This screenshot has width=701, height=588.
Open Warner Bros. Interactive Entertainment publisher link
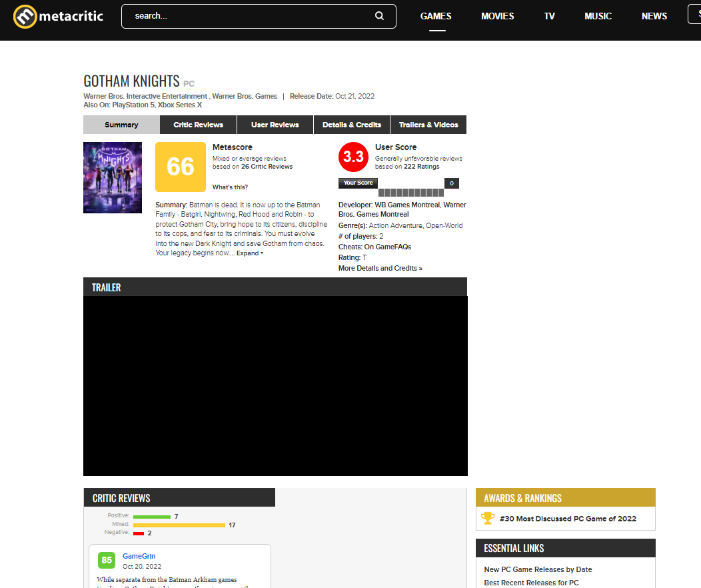(x=145, y=96)
